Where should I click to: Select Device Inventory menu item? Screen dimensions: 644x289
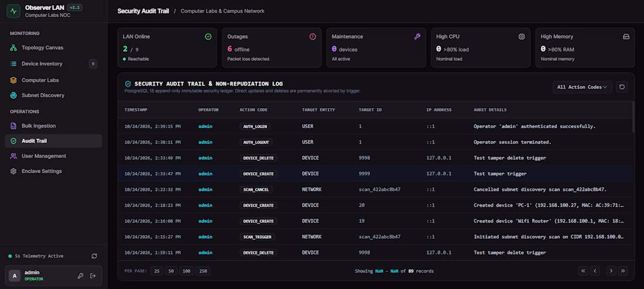(x=53, y=64)
